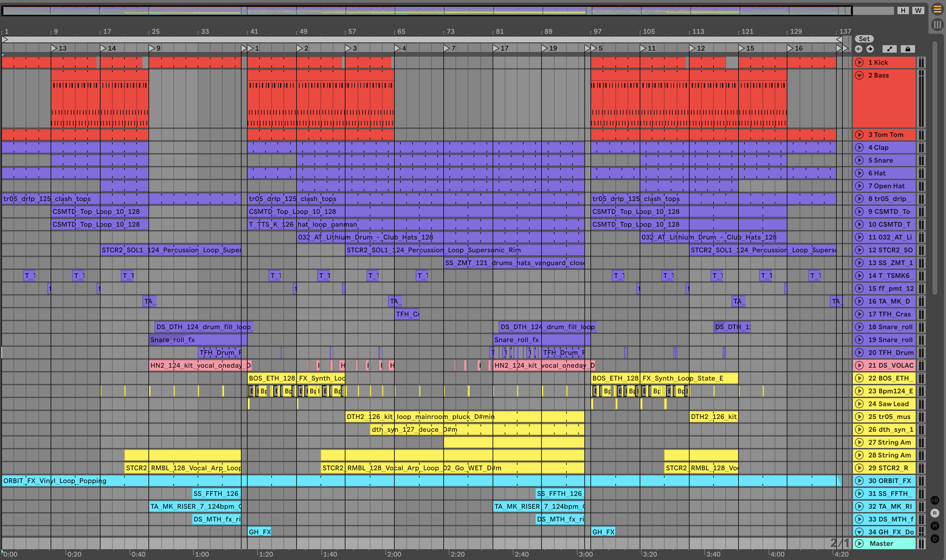Screen dimensions: 946x560
Task: Collapse the 2 Bass track
Action: tap(859, 75)
